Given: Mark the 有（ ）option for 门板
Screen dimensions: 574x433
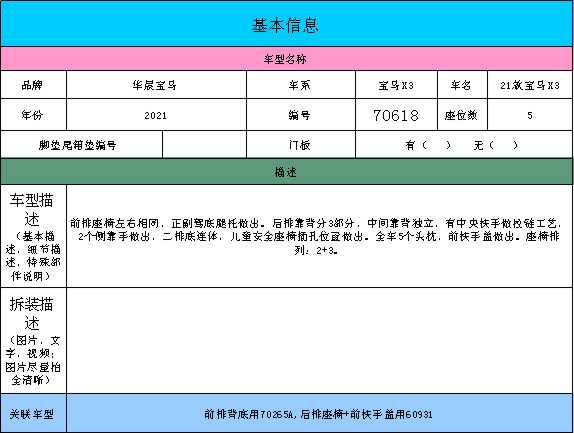Looking at the screenshot, I should click(428, 145).
